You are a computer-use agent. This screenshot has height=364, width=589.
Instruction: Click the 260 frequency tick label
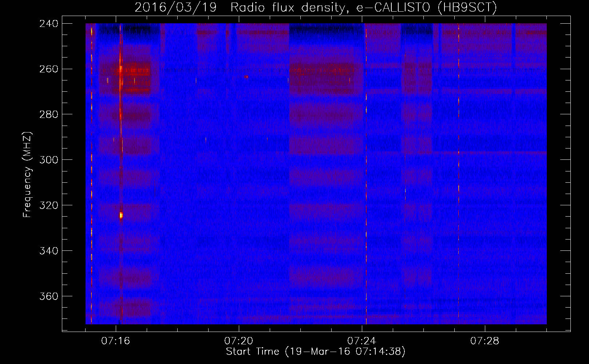click(49, 69)
